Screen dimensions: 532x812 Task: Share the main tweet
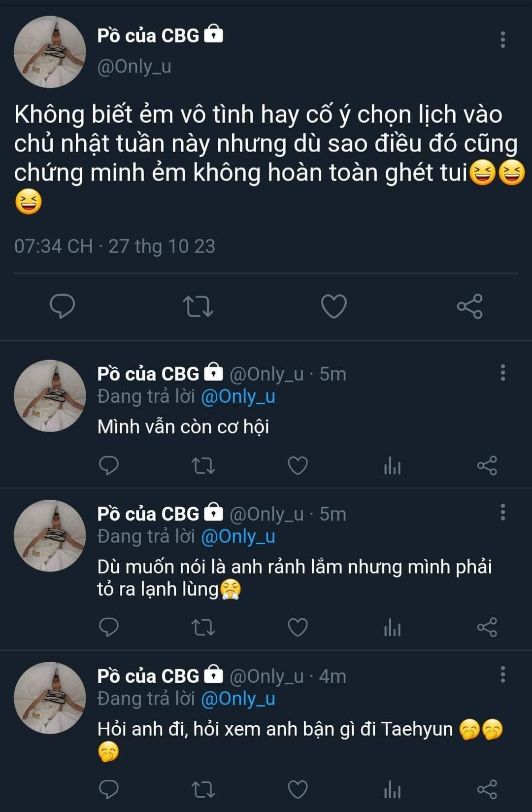[x=469, y=306]
